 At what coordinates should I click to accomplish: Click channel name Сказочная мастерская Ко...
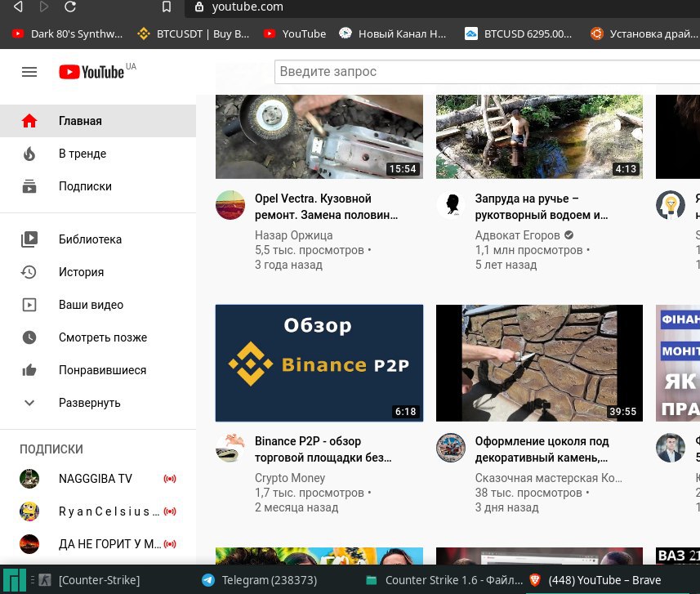(x=549, y=478)
